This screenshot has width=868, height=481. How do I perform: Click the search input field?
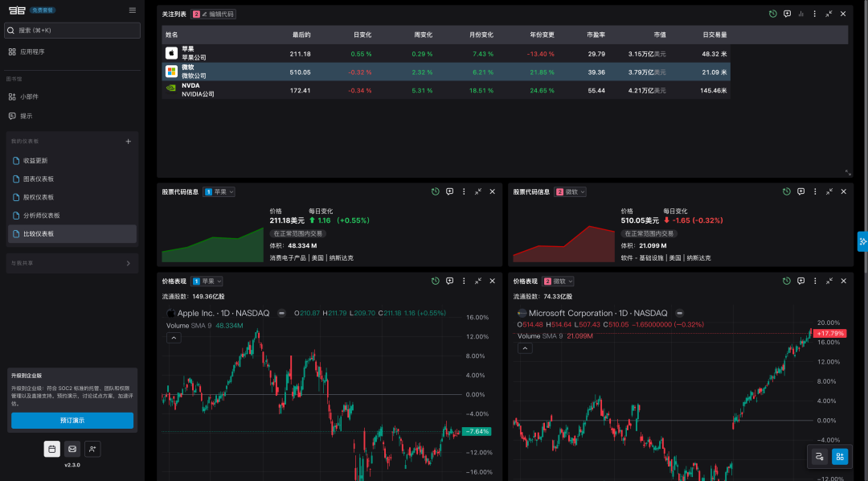click(72, 31)
